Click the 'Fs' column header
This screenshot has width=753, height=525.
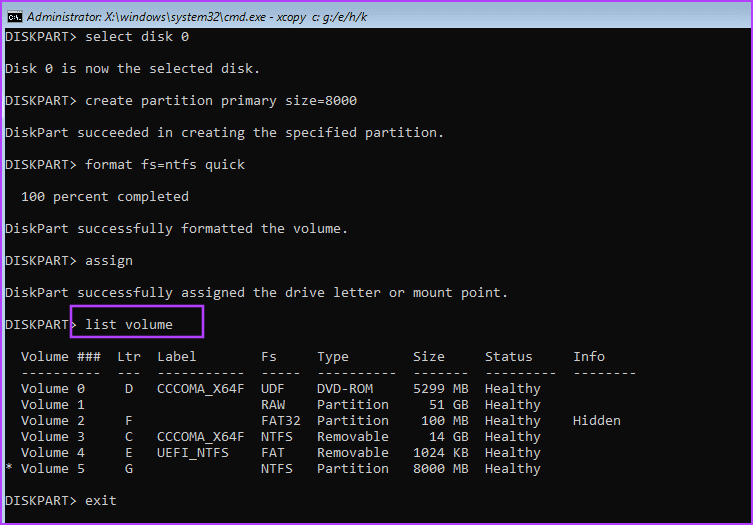pyautogui.click(x=269, y=356)
